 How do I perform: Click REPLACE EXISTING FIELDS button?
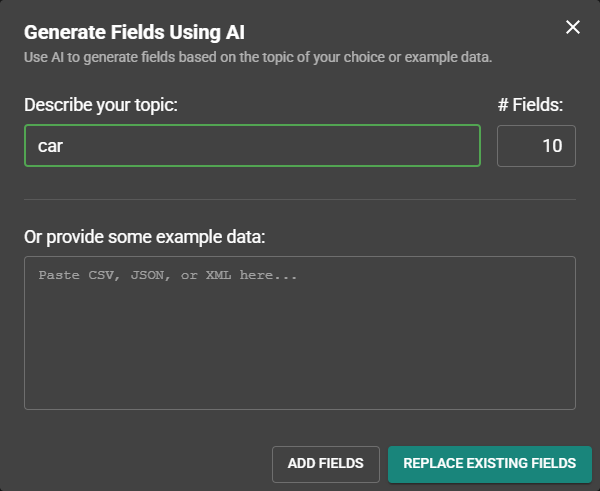point(490,464)
